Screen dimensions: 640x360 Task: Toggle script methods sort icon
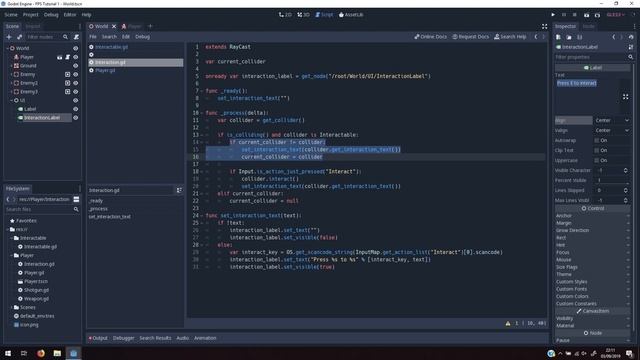(x=179, y=190)
